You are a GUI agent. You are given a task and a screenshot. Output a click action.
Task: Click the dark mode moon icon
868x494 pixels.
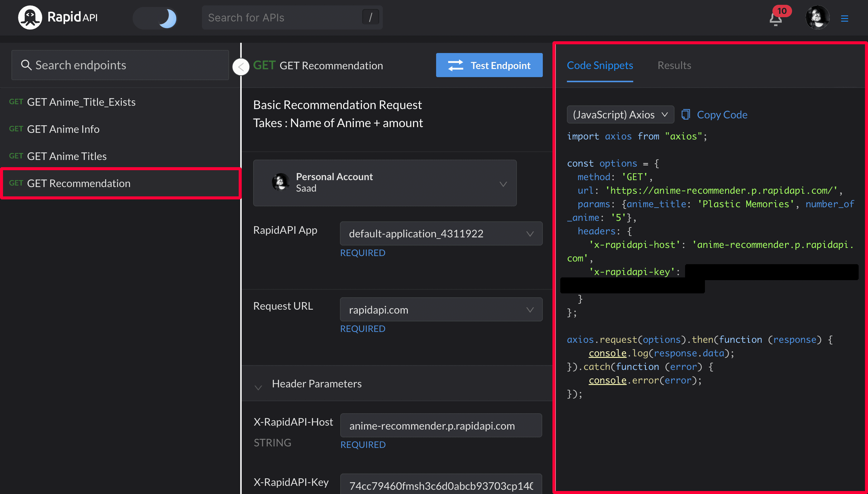pos(168,17)
